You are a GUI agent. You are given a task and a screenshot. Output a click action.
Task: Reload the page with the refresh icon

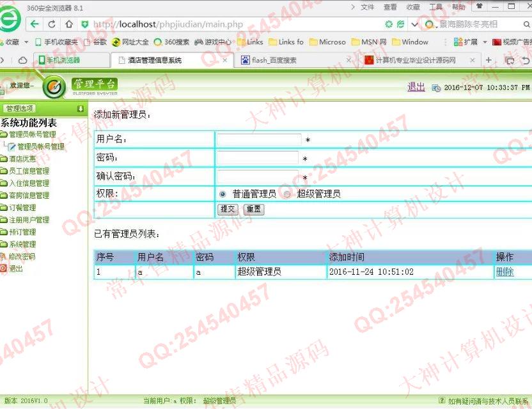tap(52, 24)
